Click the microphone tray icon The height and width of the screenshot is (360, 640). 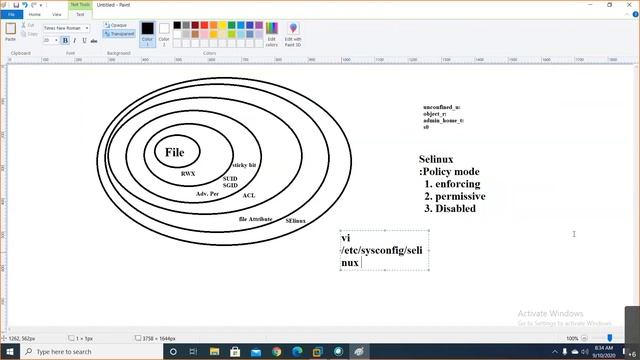(565, 351)
